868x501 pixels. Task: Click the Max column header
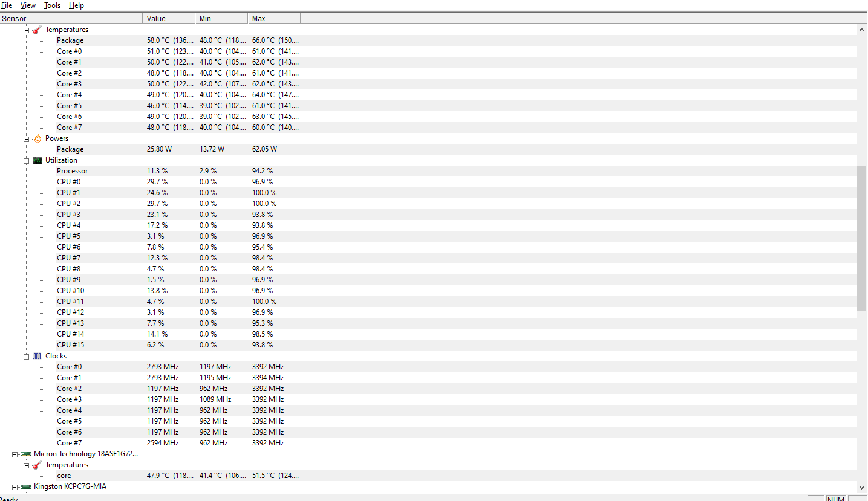pyautogui.click(x=274, y=19)
